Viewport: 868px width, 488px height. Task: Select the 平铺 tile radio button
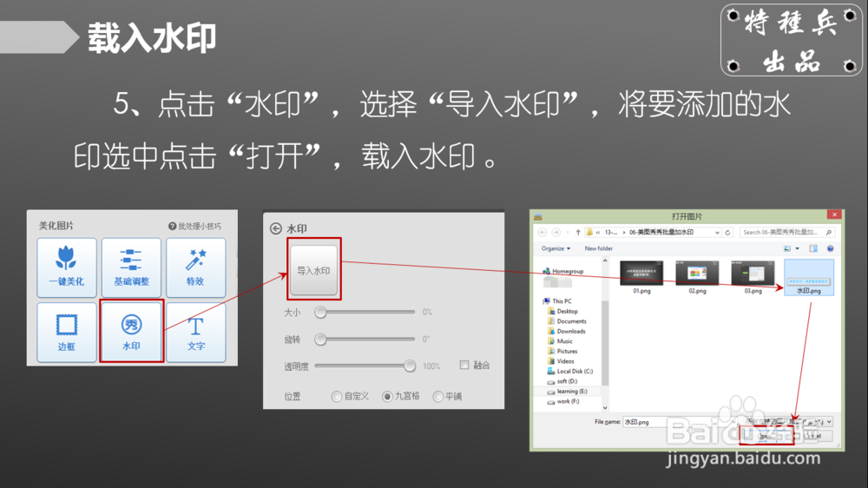[x=437, y=397]
